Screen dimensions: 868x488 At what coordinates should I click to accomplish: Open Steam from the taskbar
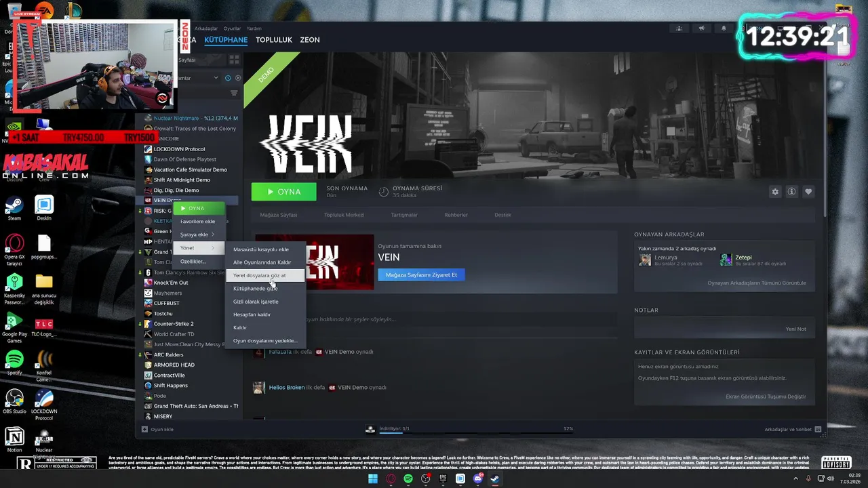[x=495, y=479]
